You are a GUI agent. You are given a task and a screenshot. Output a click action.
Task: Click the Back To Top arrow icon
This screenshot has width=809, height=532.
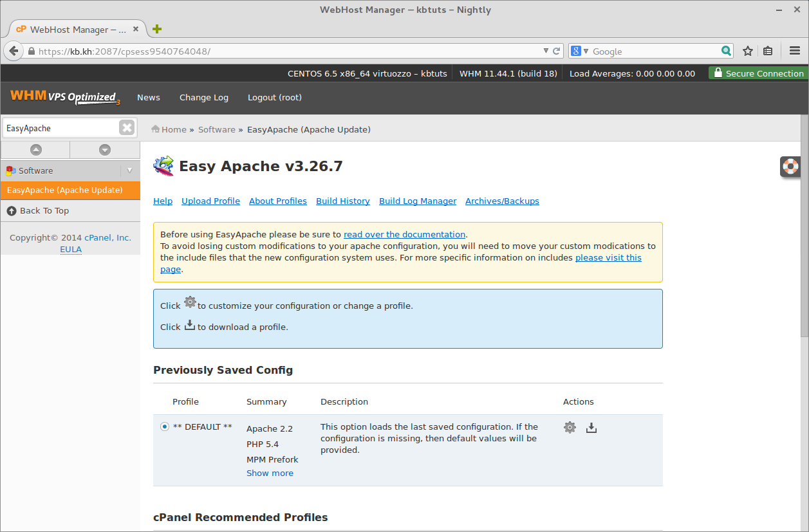click(x=12, y=211)
